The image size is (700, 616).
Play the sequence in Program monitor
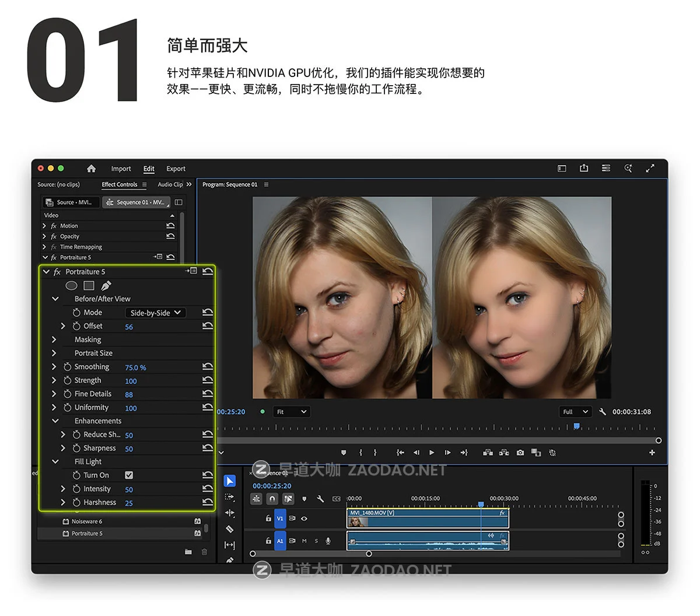[432, 453]
